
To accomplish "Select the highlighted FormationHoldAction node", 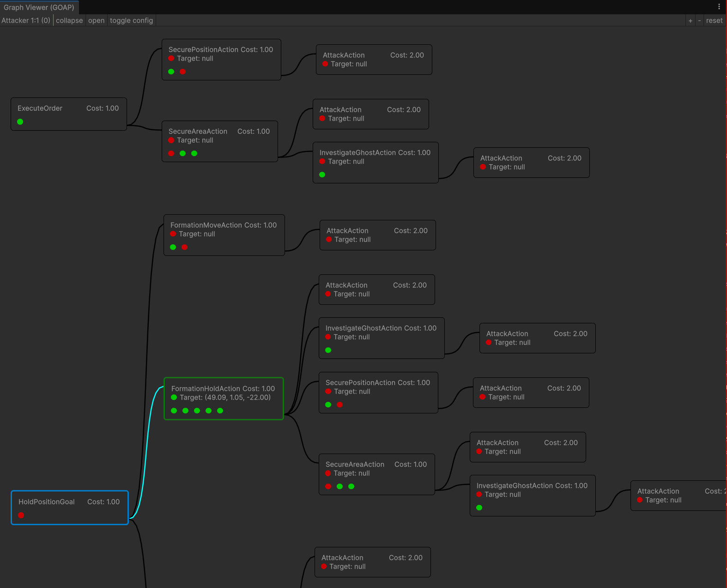I will 224,399.
